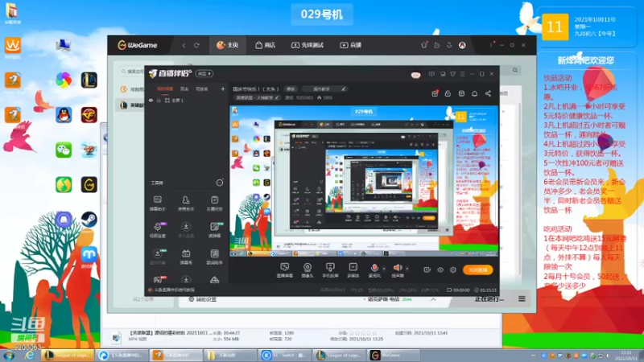This screenshot has height=362, width=644.
Task: Click the orange 关闭直播 button
Action: click(477, 269)
